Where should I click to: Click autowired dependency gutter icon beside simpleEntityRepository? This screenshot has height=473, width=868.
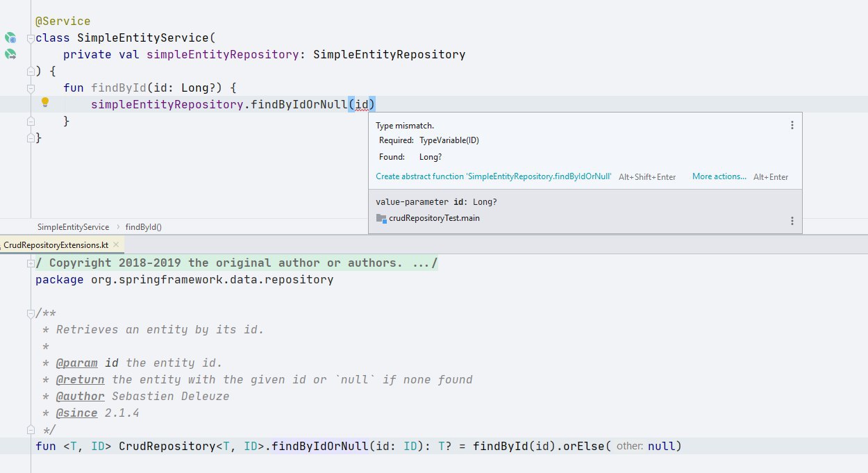coord(10,54)
